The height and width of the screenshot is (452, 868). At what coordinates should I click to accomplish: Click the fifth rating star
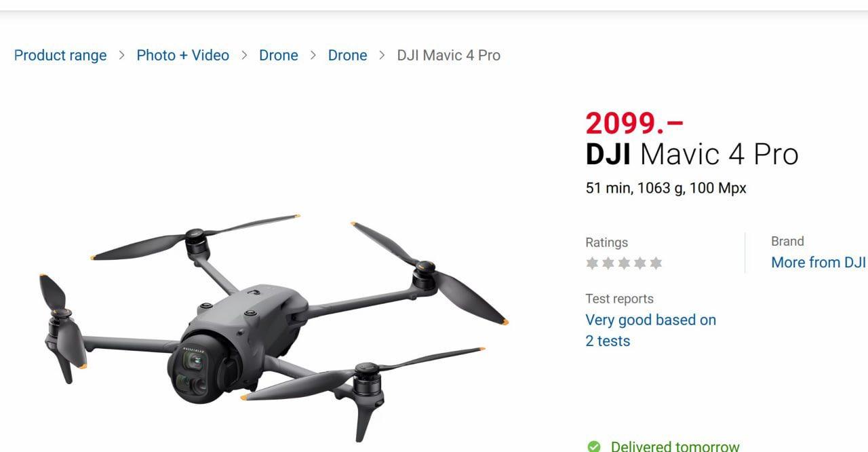pos(656,263)
